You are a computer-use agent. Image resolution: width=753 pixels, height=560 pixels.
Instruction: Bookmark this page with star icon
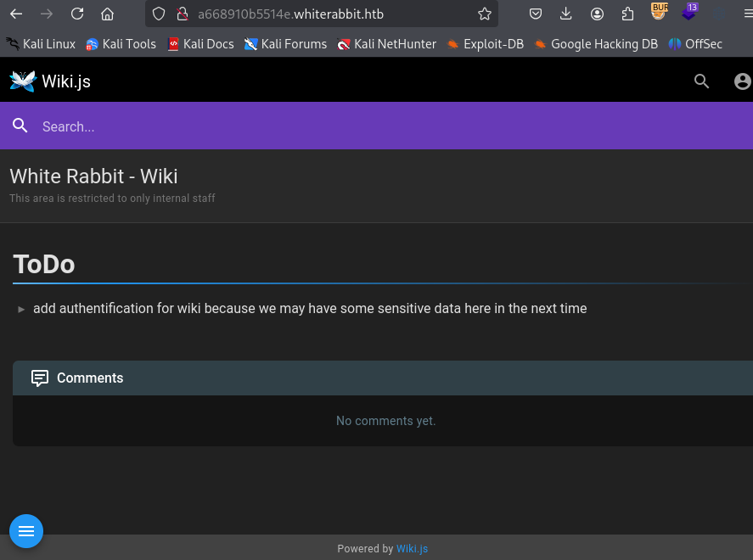pos(484,14)
